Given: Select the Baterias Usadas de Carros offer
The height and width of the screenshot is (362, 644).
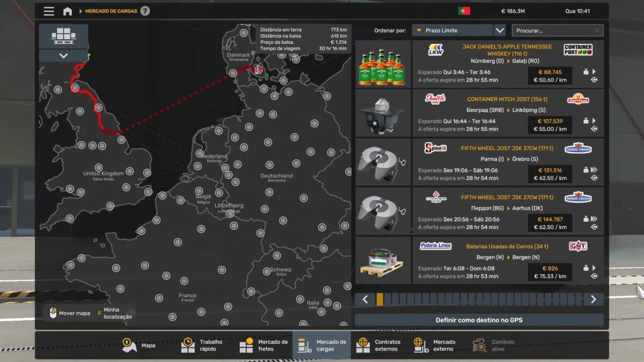Looking at the screenshot, I should (508, 260).
